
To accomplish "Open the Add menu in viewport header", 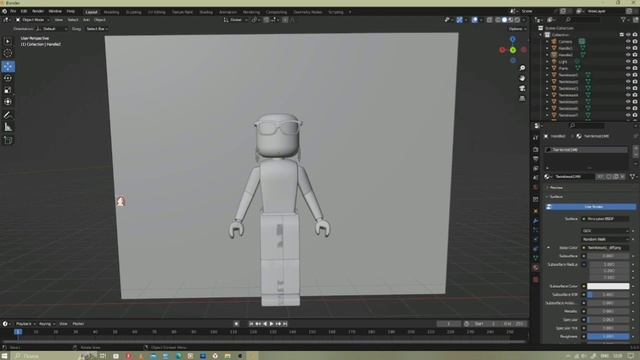I will 86,20.
